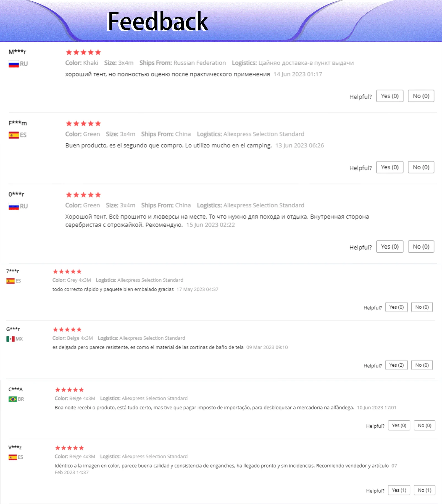Click Yes (1) on V***z's review

tap(399, 490)
